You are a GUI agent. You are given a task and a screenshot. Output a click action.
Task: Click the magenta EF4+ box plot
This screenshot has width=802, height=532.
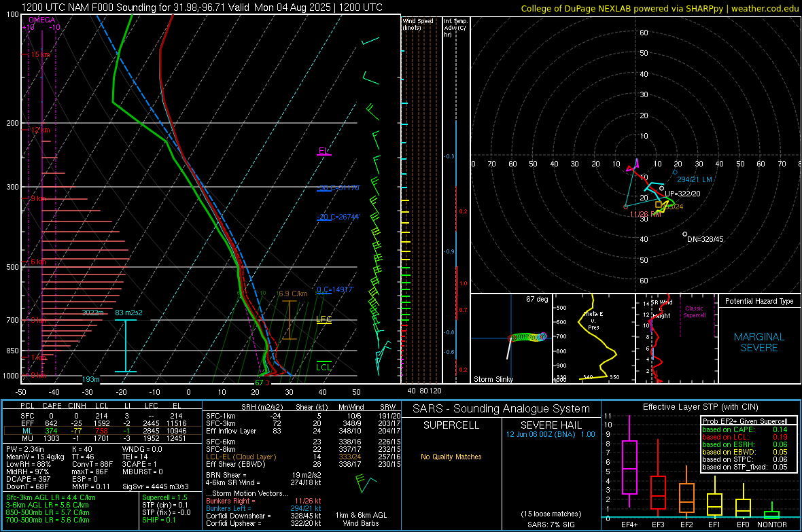coord(629,463)
